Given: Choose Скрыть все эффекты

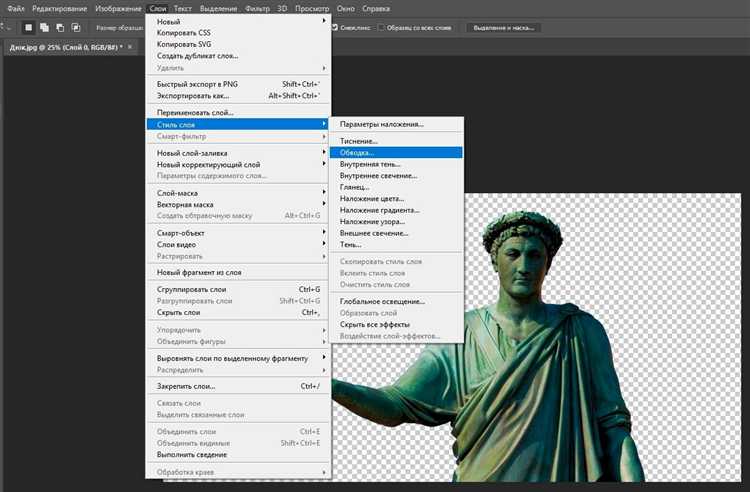Looking at the screenshot, I should click(x=396, y=324).
